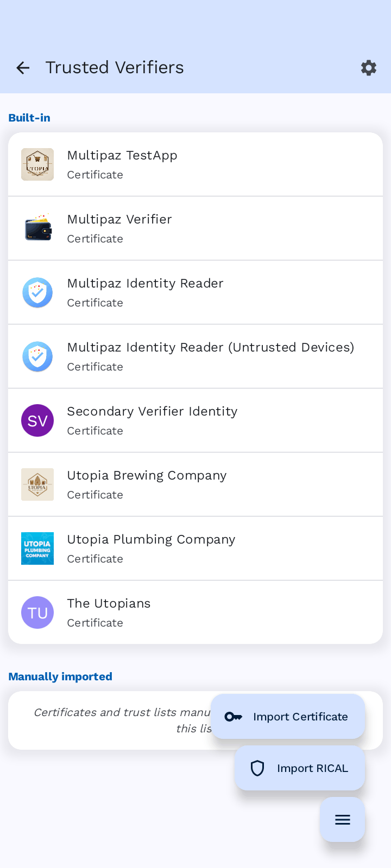
Task: Open the Utopia Plumbing Company list item
Action: 195,548
